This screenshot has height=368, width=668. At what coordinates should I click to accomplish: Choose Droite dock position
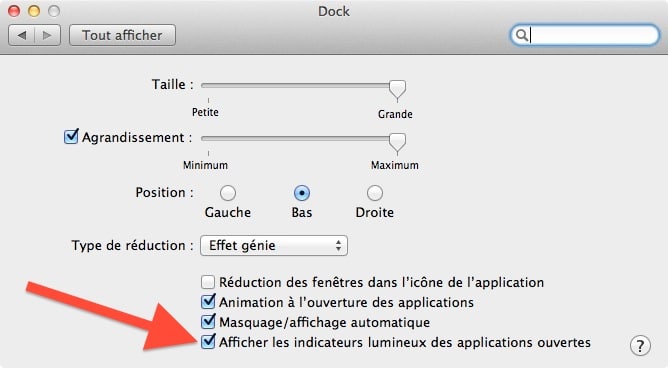tap(375, 193)
